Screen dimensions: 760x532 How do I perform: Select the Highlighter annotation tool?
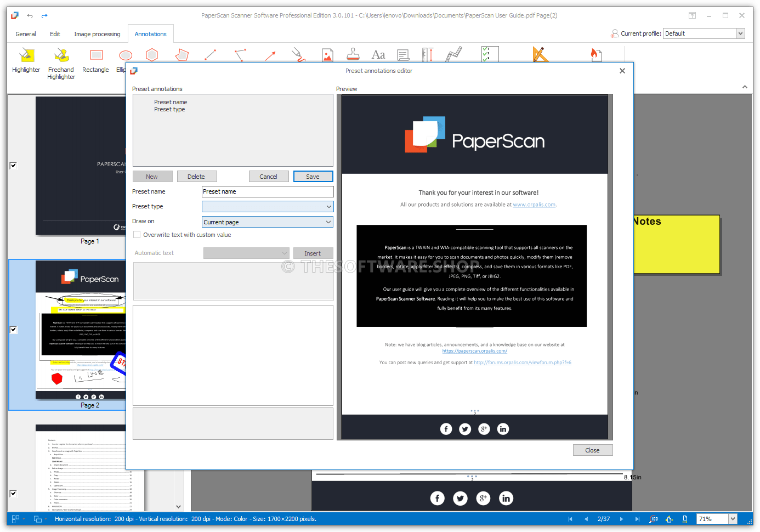[x=26, y=60]
